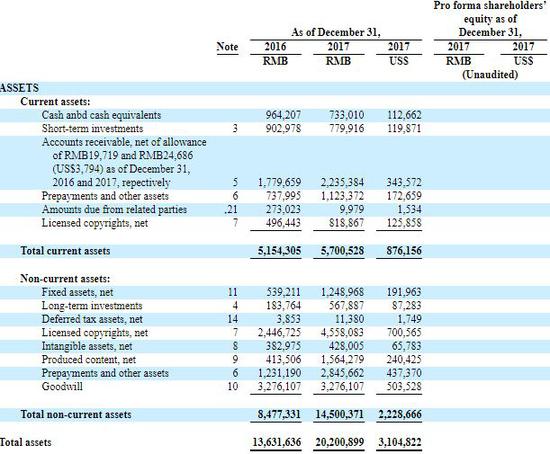
Task: Click the 567,887 long-term investments value
Action: (346, 306)
